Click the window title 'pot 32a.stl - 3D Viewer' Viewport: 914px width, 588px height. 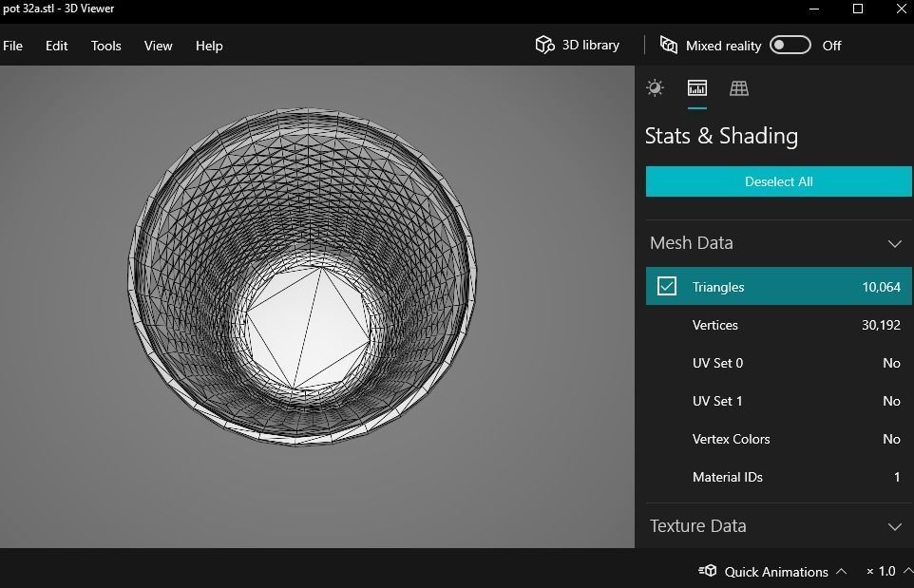[x=58, y=9]
